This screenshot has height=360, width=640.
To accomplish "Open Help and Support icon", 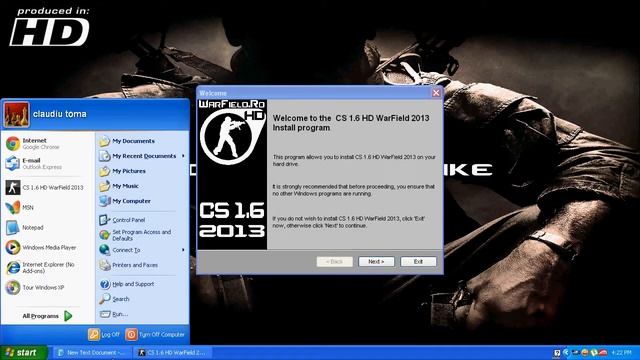I will [104, 284].
